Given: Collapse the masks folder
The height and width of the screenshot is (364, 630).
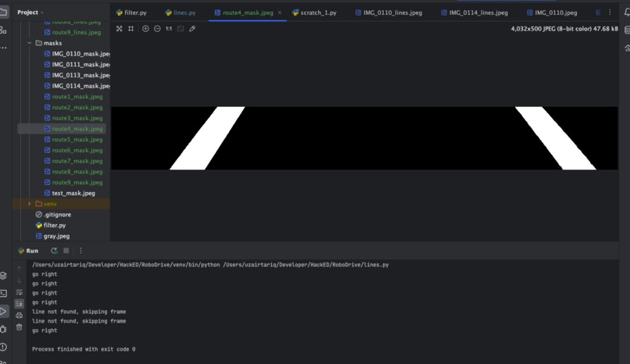Looking at the screenshot, I should (30, 43).
